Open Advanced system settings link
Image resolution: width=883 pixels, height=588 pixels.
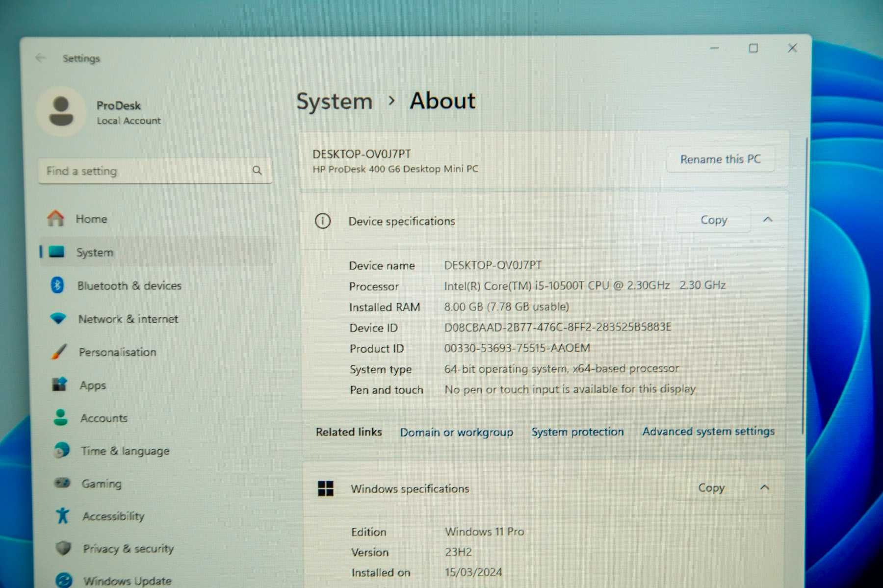coord(708,431)
